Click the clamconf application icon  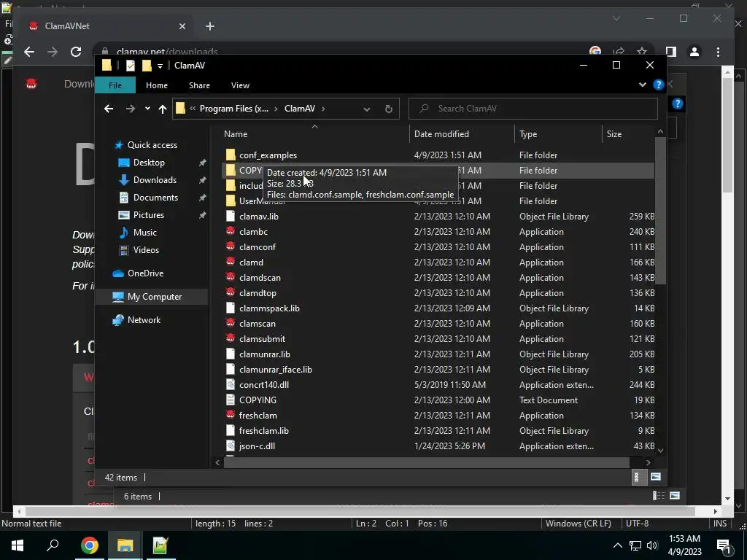click(x=231, y=246)
